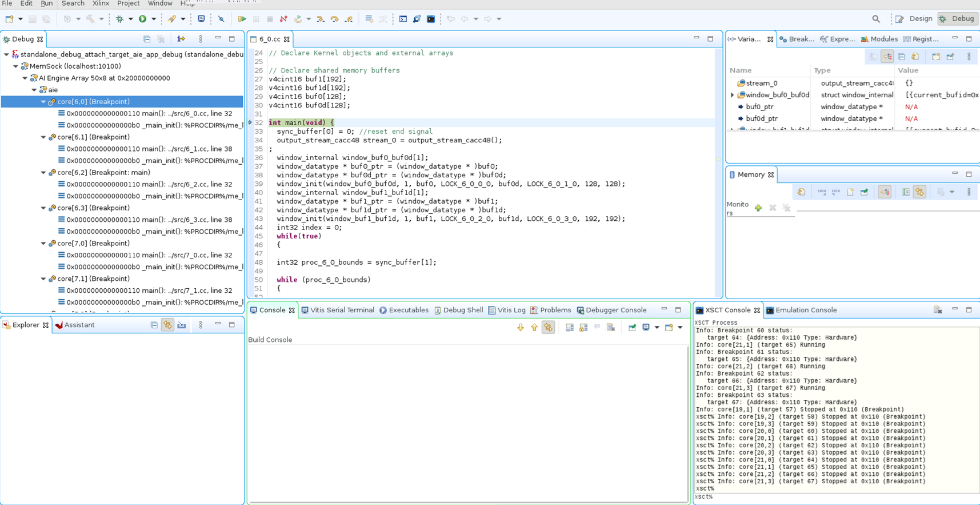Image resolution: width=980 pixels, height=505 pixels.
Task: Toggle Show Type Names in Variables toolbar
Action: coord(873,57)
